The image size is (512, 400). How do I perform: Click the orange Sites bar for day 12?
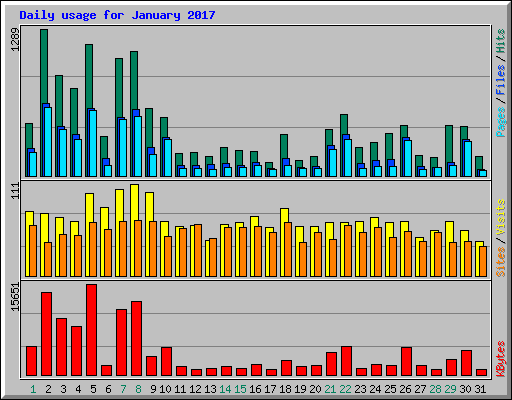tap(198, 250)
